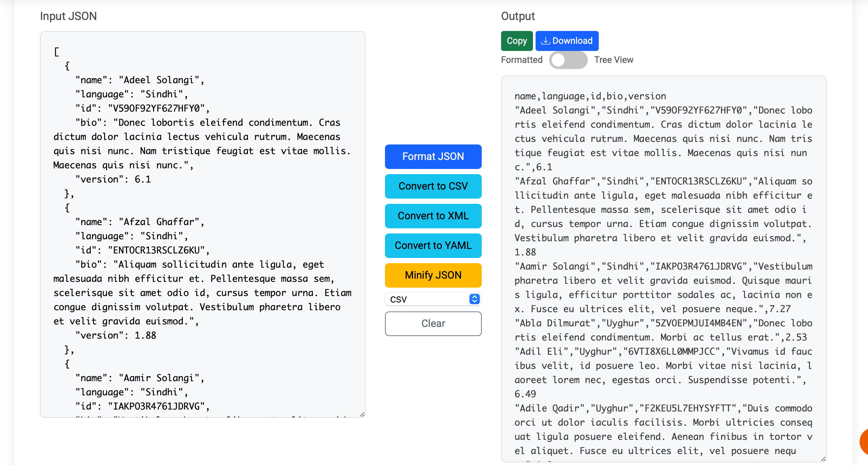Screen dimensions: 868x465
Task: Click inside the Output text area
Action: click(x=664, y=269)
